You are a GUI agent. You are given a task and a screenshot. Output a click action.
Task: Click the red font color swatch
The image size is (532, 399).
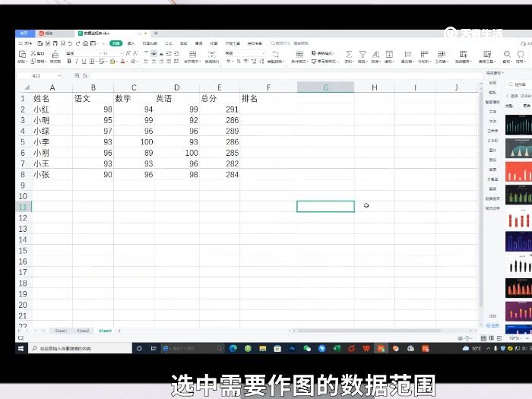coord(122,62)
